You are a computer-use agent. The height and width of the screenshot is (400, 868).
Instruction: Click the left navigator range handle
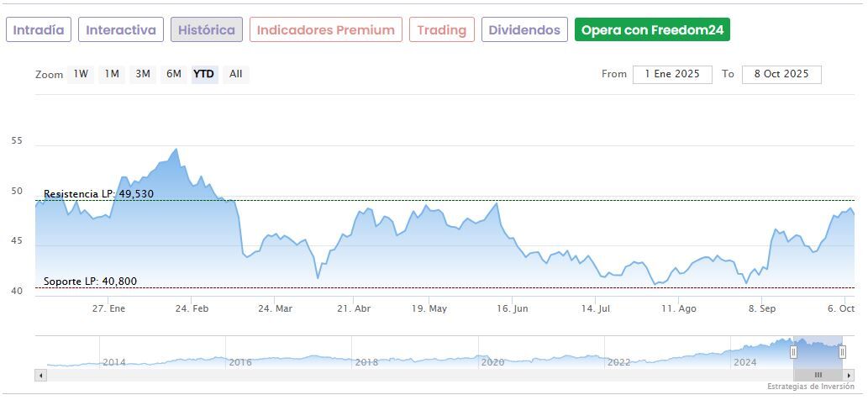tap(793, 352)
